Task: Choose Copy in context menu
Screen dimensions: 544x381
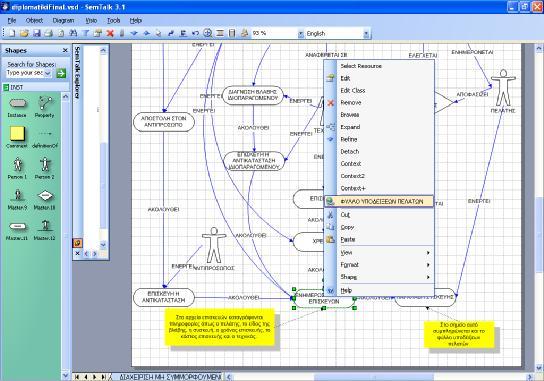Action: pos(379,227)
